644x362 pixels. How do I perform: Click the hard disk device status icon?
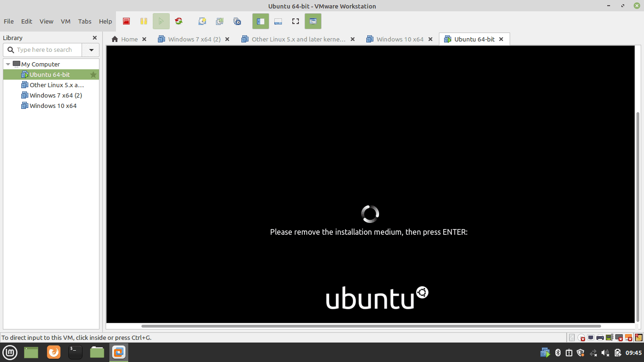[572, 337]
